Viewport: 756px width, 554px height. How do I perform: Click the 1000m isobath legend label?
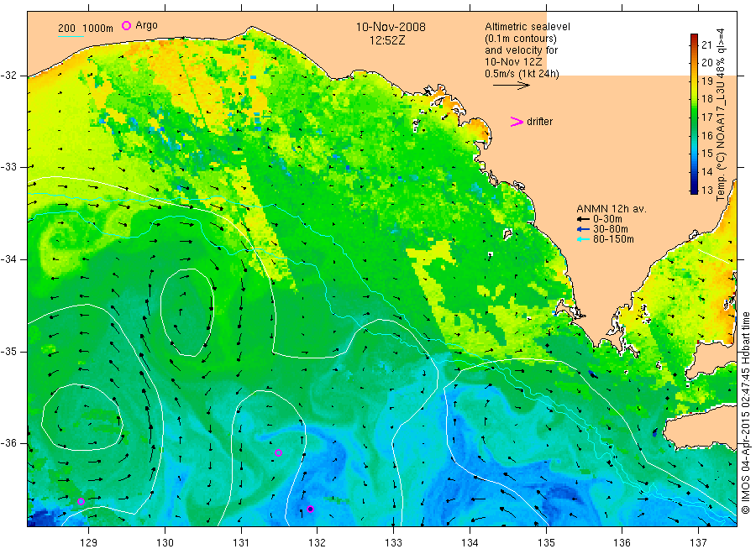tap(98, 29)
